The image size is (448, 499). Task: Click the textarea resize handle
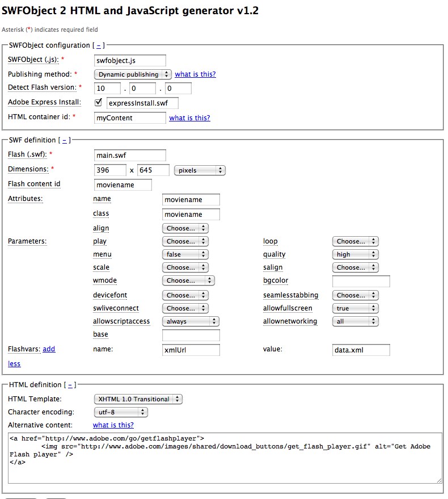[439, 480]
